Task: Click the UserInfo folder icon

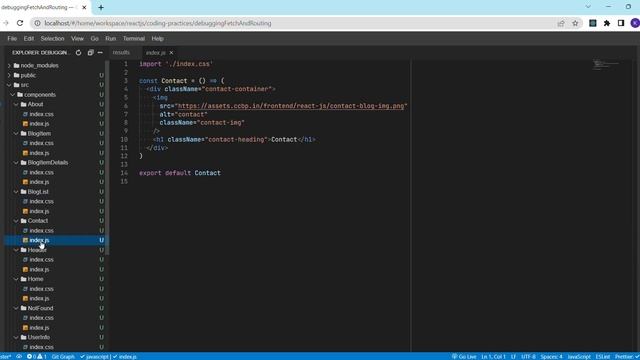Action: tap(24, 338)
